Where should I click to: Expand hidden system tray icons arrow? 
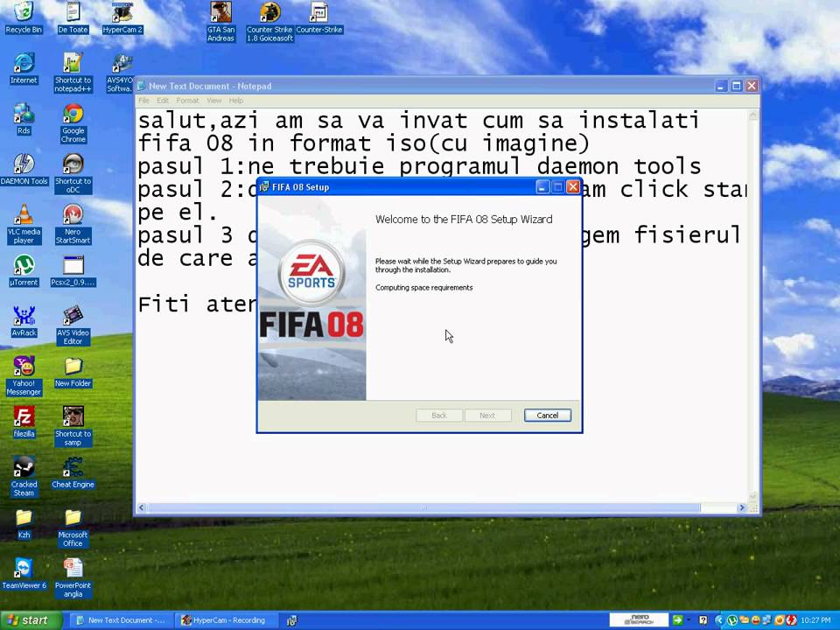tap(719, 620)
